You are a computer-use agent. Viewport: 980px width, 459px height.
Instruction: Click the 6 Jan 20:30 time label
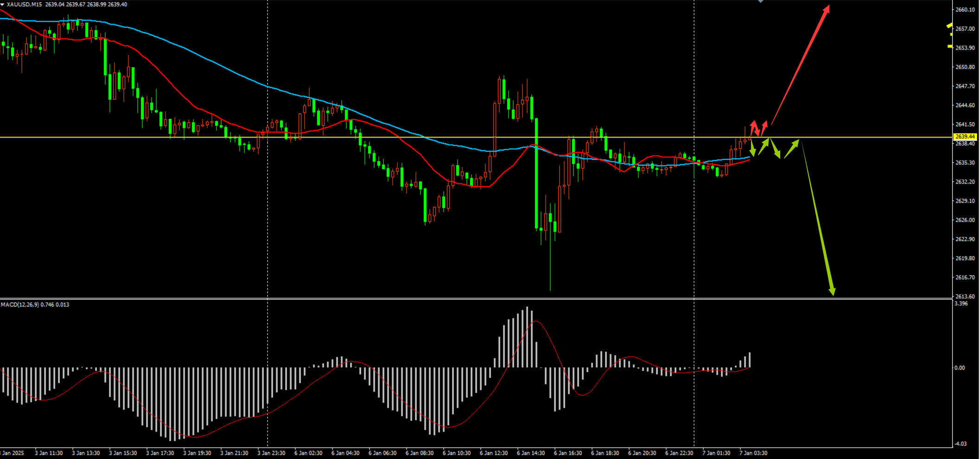[x=642, y=453]
